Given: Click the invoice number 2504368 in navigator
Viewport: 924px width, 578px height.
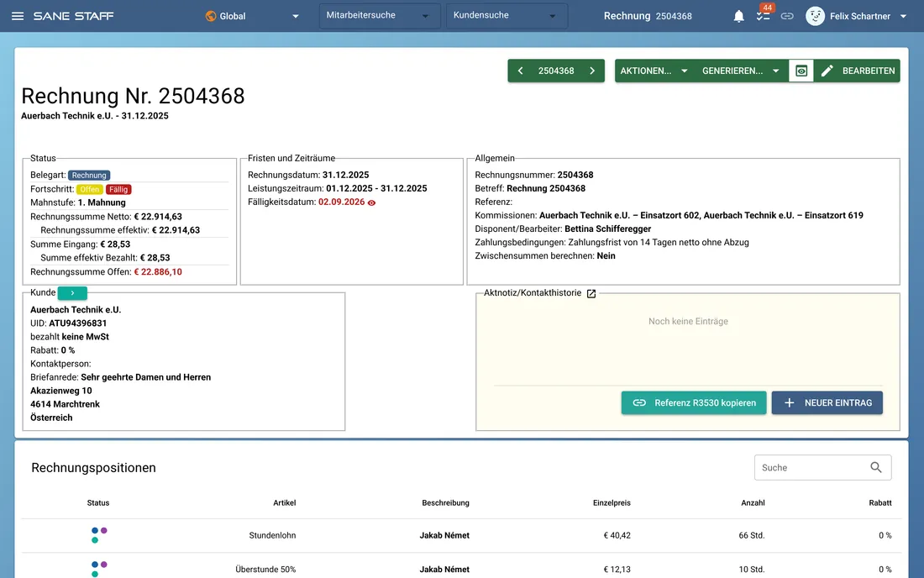Looking at the screenshot, I should 556,71.
